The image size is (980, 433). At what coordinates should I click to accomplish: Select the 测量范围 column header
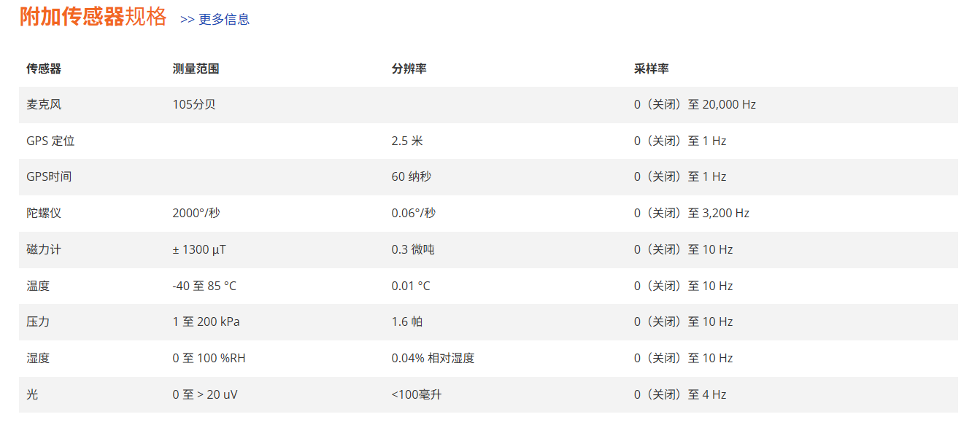click(x=196, y=69)
